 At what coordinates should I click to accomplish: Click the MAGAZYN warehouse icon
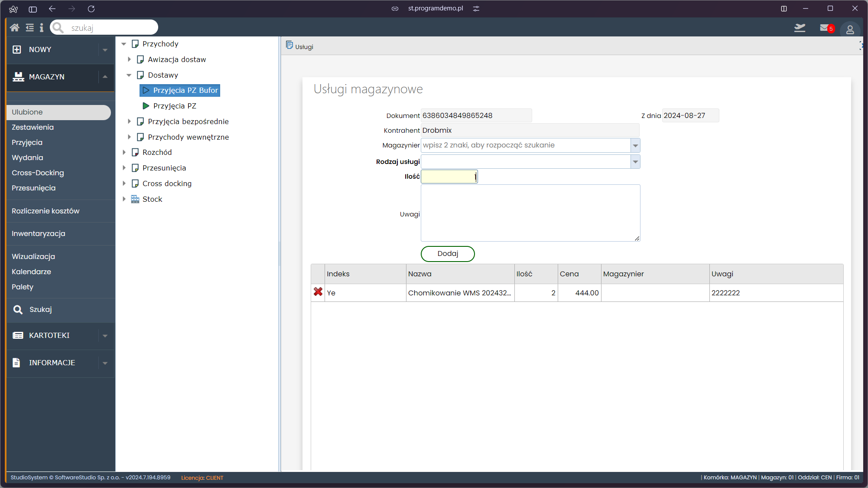(x=18, y=77)
